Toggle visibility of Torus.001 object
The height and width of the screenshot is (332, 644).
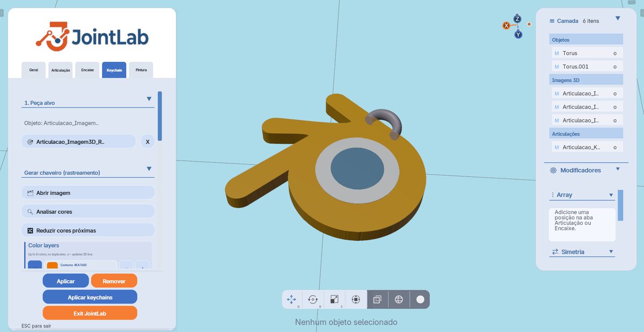(x=615, y=67)
